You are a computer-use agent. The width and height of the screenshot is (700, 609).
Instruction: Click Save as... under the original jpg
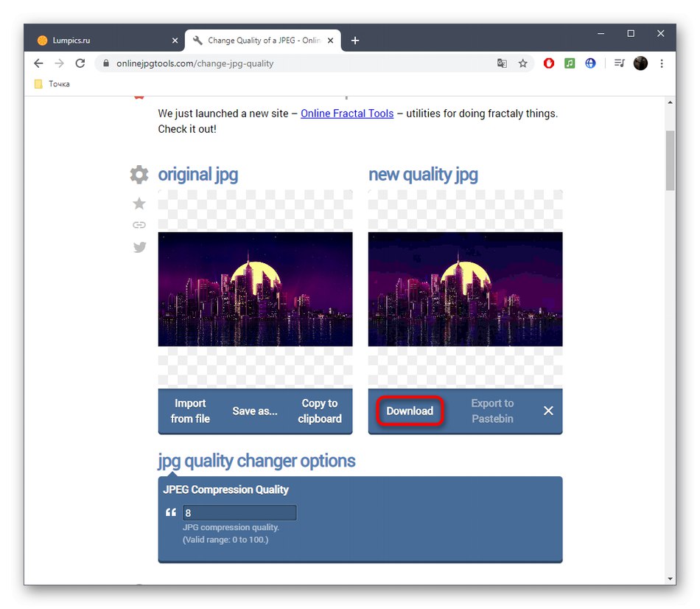click(x=255, y=411)
